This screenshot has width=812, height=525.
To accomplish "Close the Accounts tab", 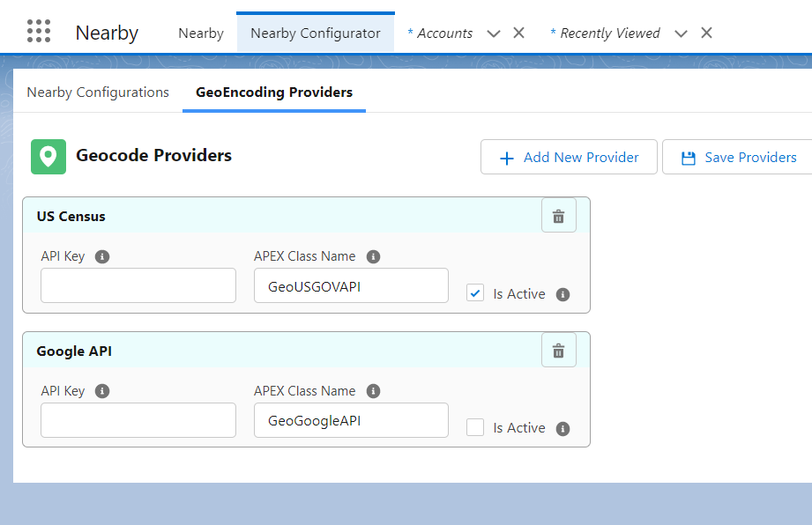I will [x=518, y=33].
